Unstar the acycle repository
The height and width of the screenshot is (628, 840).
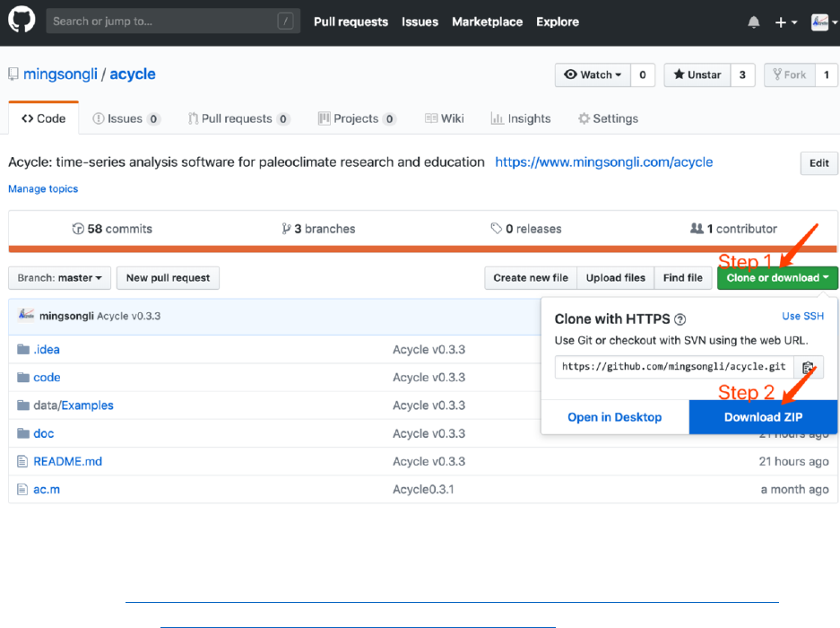(697, 75)
